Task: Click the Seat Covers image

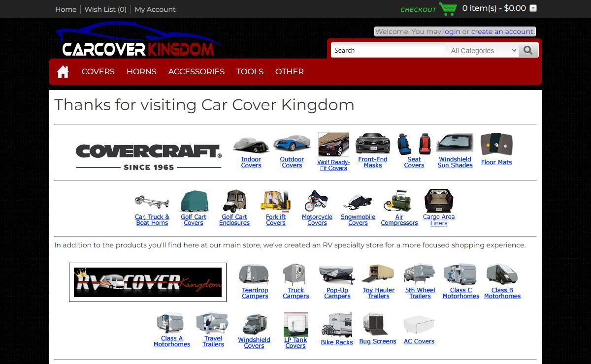Action: (x=414, y=144)
